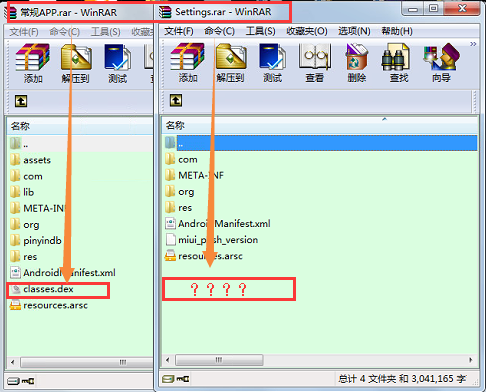The width and height of the screenshot is (486, 392).
Task: Click right scroll arrow in Settings.rar
Action: pos(471,360)
